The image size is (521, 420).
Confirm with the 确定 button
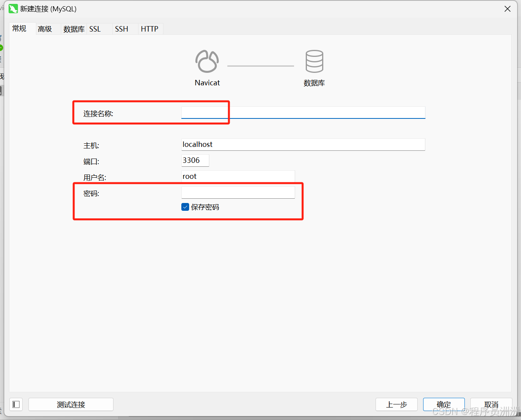443,404
